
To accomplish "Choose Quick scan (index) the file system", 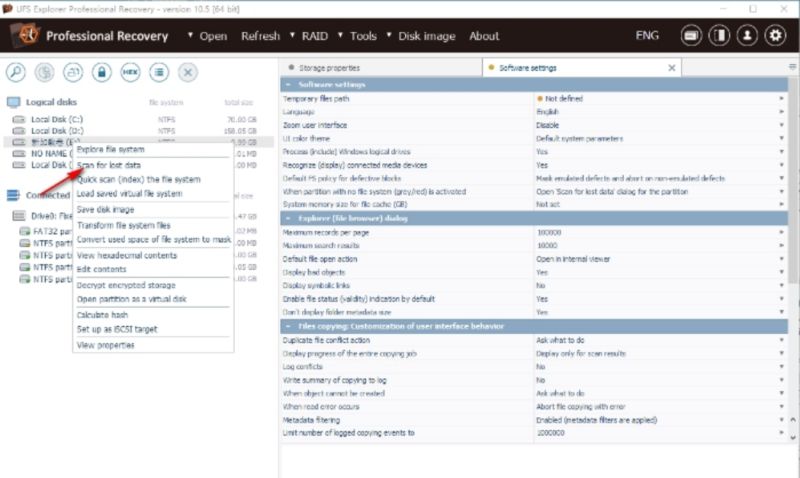I will point(138,180).
